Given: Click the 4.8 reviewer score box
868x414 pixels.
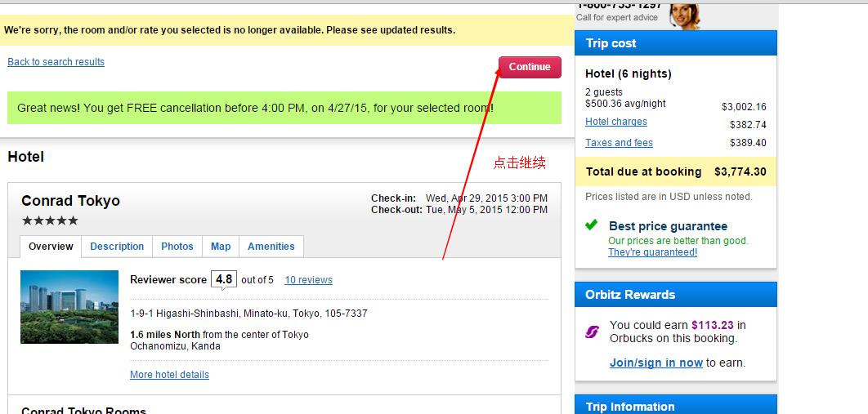Looking at the screenshot, I should click(x=223, y=279).
